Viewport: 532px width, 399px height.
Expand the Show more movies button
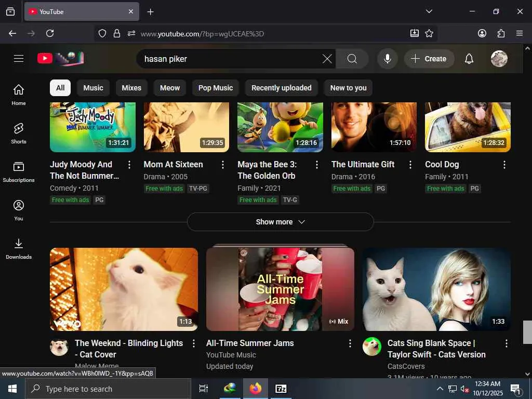point(280,222)
